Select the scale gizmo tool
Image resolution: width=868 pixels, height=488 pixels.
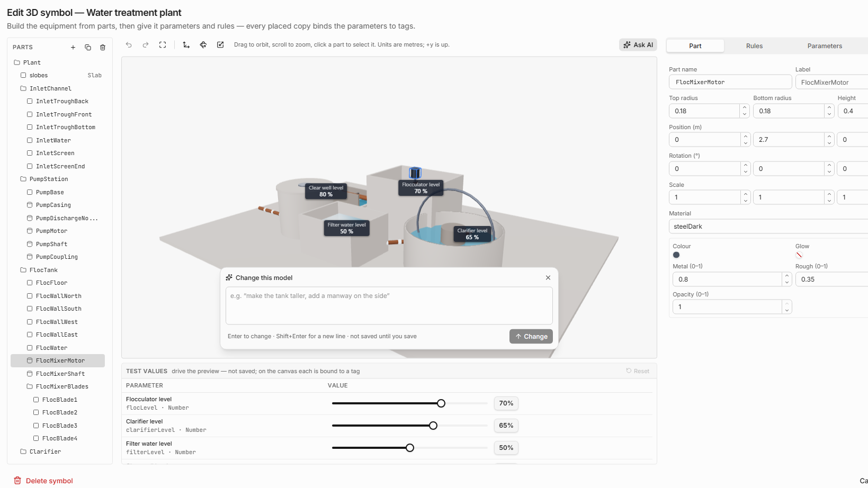pos(220,45)
